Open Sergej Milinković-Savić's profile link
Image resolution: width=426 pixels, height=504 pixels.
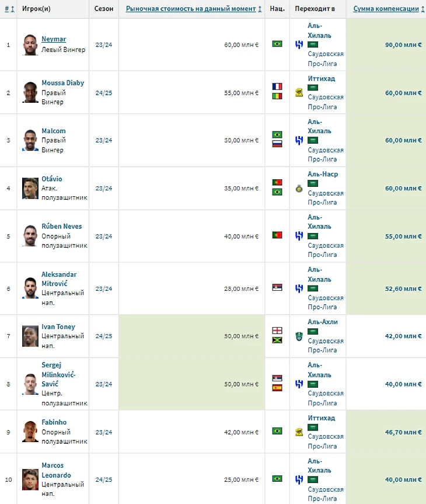pyautogui.click(x=58, y=374)
